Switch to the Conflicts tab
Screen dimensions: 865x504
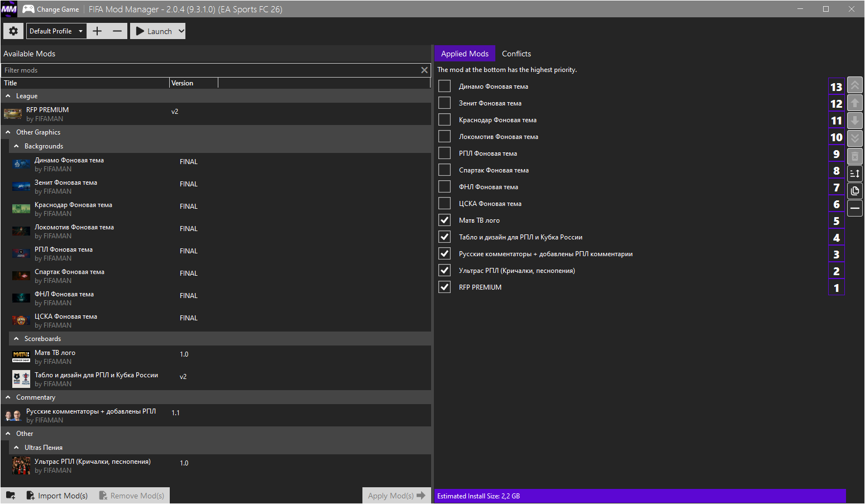click(x=516, y=54)
